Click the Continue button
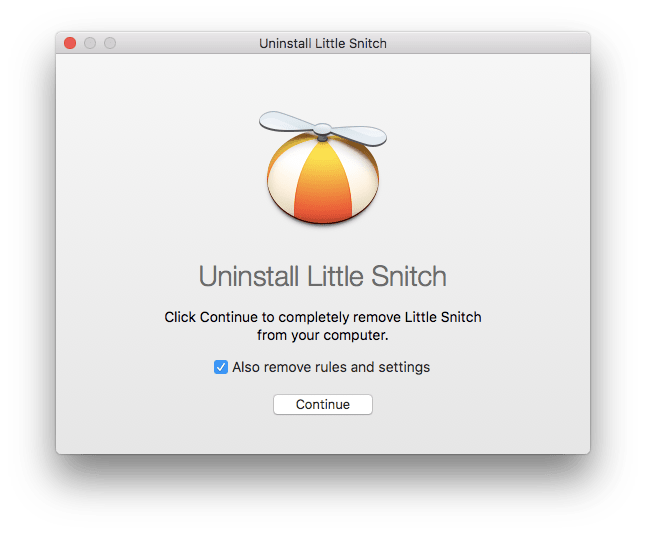The image size is (646, 534). pyautogui.click(x=323, y=404)
